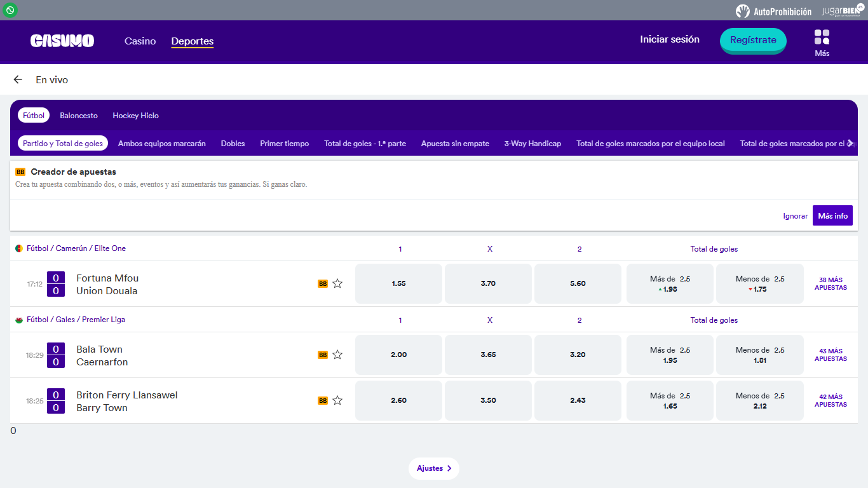Click Más info button
This screenshot has width=868, height=488.
click(x=832, y=215)
